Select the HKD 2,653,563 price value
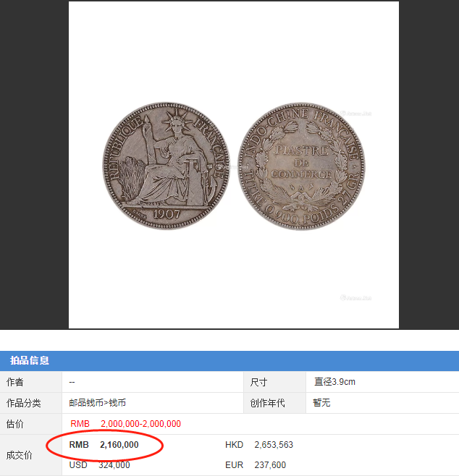The image size is (459, 476). point(259,445)
